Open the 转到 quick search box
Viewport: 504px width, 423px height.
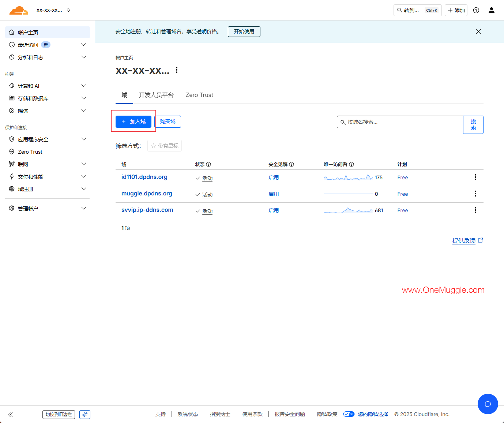tap(418, 10)
